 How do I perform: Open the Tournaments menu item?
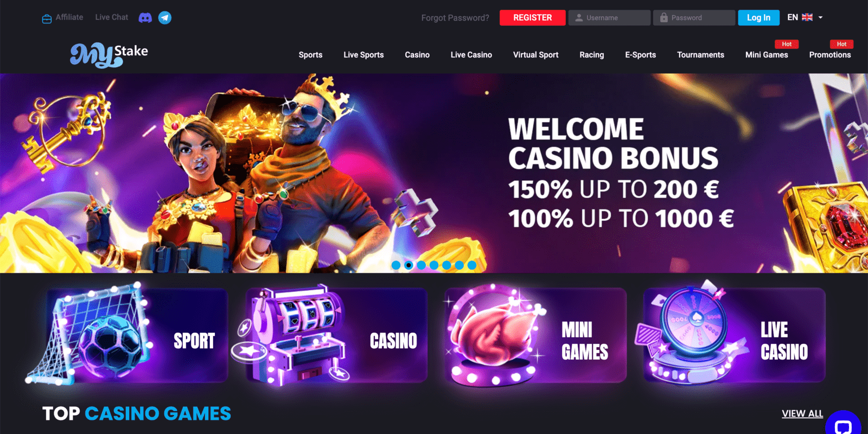tap(700, 55)
